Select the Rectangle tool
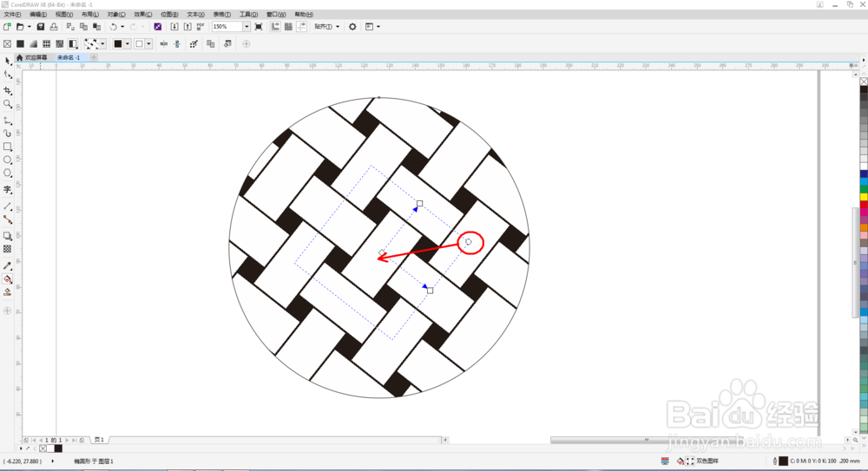Image resolution: width=868 pixels, height=471 pixels. 7,147
